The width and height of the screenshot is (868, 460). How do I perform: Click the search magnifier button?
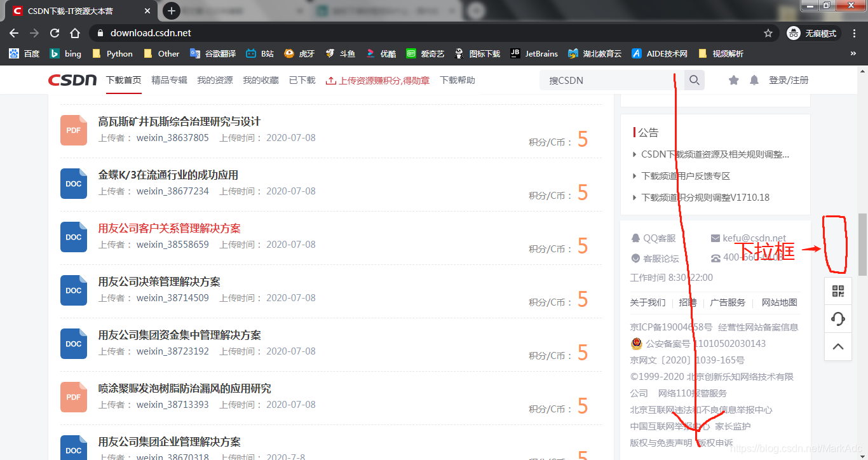(695, 80)
